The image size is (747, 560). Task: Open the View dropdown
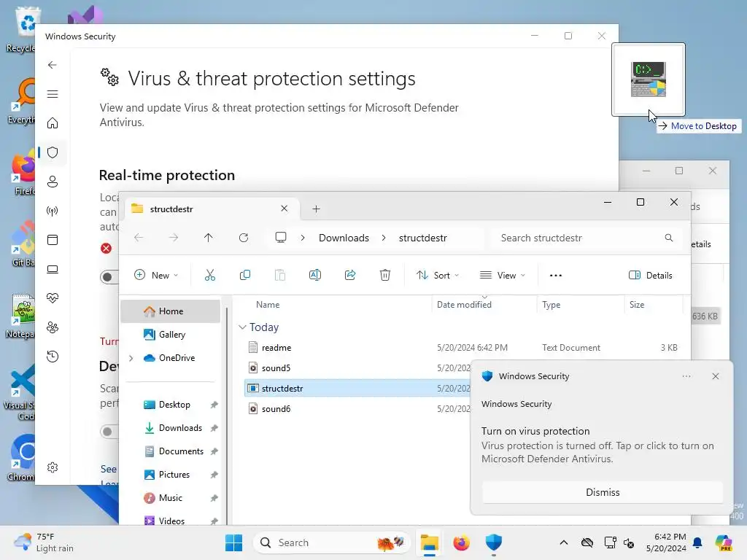[503, 275]
